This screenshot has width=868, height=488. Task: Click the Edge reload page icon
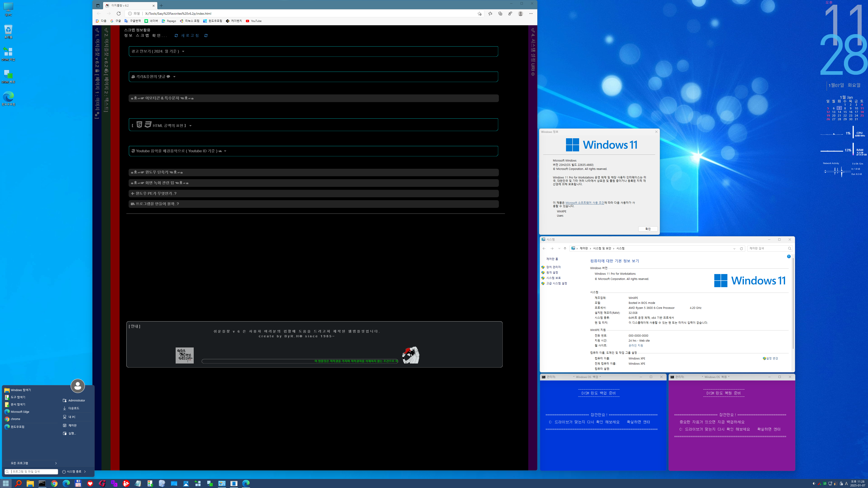[x=119, y=14]
